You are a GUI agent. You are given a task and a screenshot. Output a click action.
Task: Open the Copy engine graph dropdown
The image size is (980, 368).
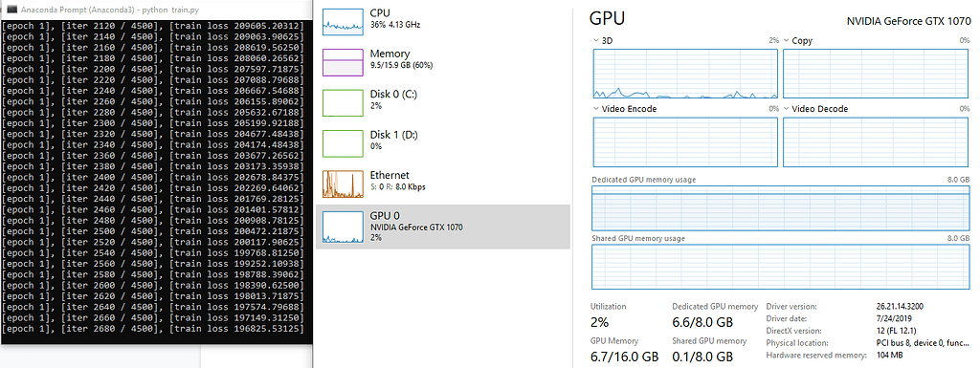coord(786,40)
